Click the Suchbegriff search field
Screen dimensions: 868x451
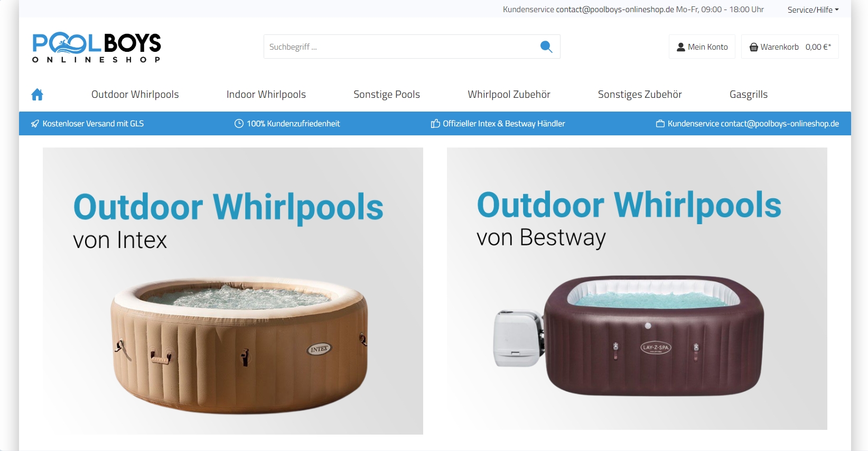402,47
